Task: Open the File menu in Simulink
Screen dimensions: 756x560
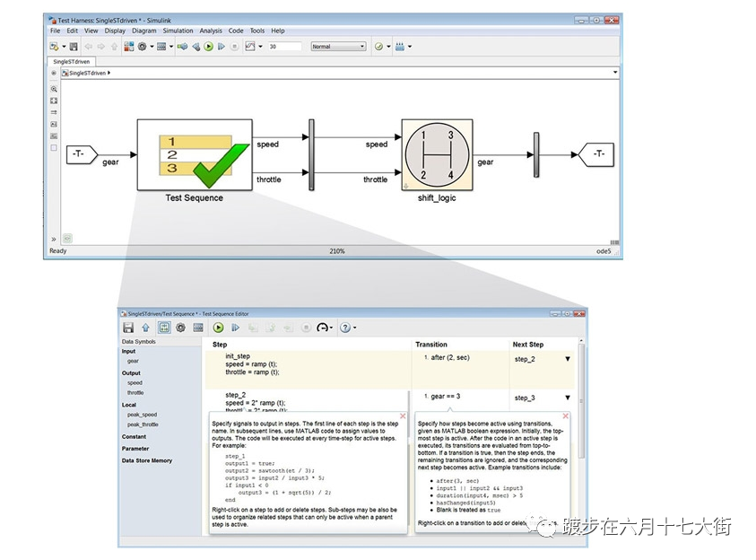Action: pyautogui.click(x=55, y=31)
